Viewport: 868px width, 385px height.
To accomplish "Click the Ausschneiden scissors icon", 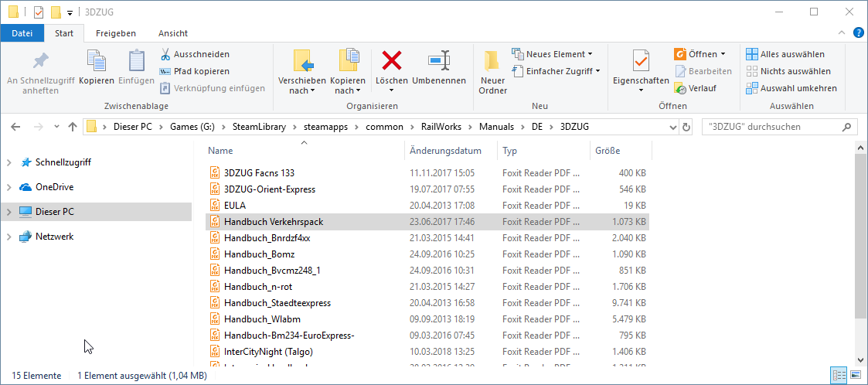I will pyautogui.click(x=165, y=54).
